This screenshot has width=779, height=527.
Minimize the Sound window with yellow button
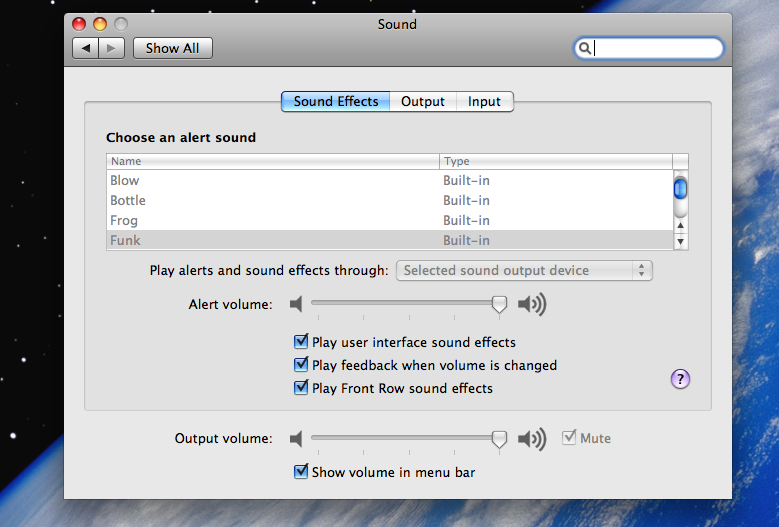(x=100, y=24)
